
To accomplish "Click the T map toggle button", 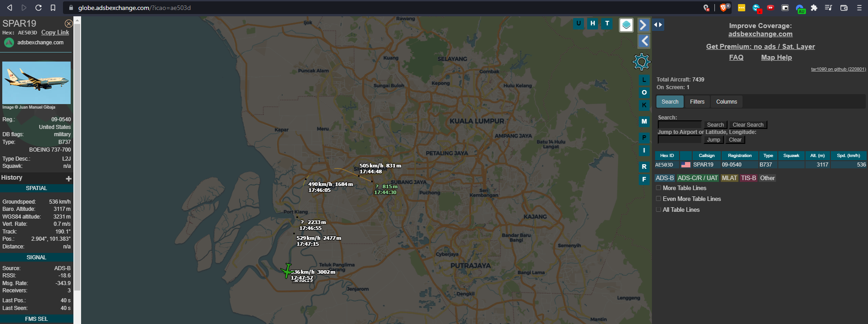I will tap(607, 24).
